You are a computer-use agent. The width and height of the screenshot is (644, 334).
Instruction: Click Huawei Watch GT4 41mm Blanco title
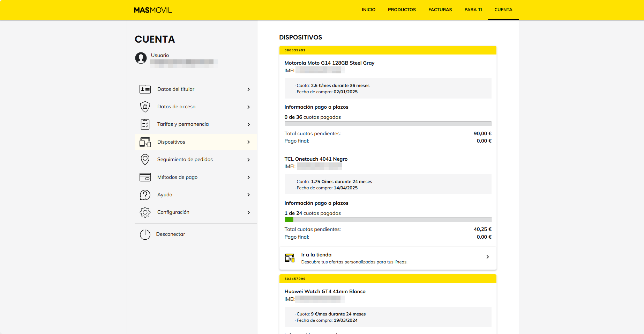coord(325,291)
